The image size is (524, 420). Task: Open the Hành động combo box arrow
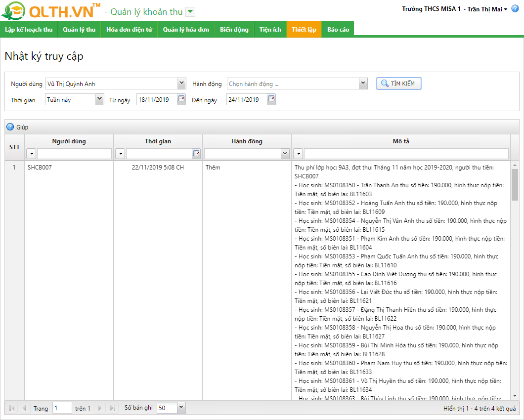point(363,84)
